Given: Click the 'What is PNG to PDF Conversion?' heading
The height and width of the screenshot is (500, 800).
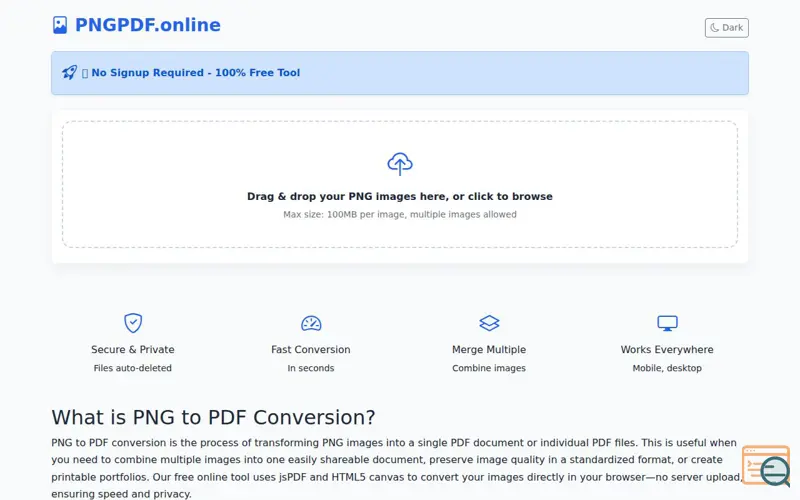Looking at the screenshot, I should [x=213, y=417].
